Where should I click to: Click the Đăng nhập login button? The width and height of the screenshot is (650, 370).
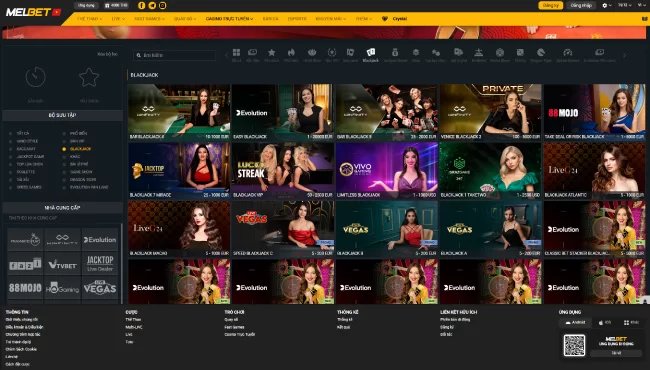click(x=581, y=5)
